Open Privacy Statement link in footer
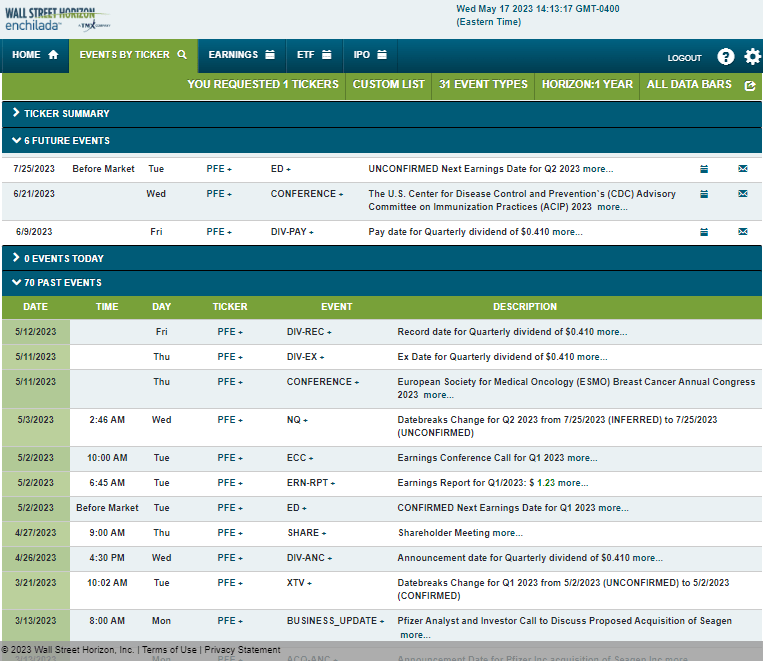Viewport: 763px width, 661px height. pos(242,650)
